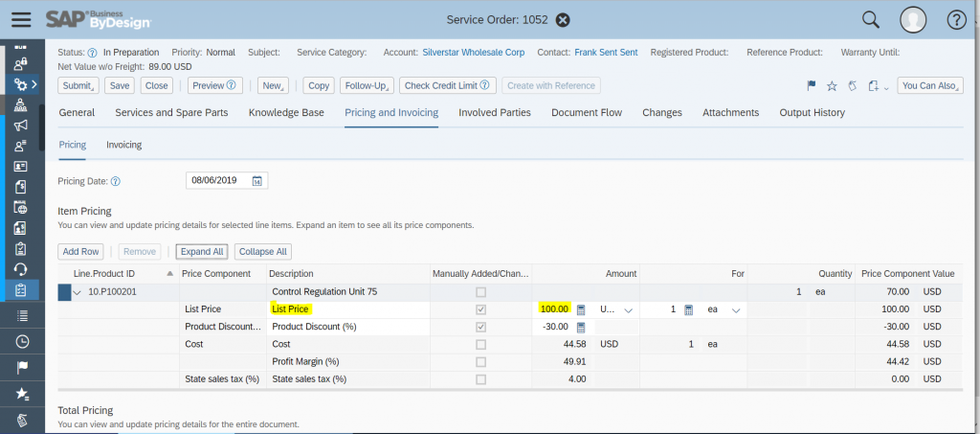The image size is (980, 434).
Task: Open the You Can Also menu
Action: coord(930,85)
